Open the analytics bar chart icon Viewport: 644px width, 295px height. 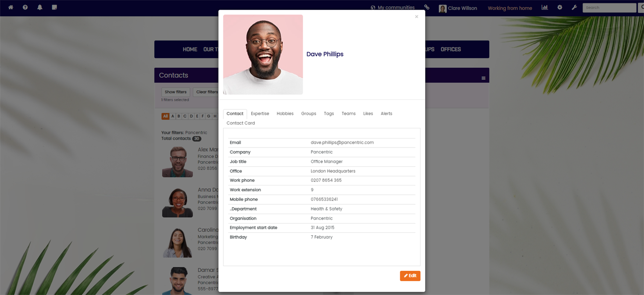545,7
